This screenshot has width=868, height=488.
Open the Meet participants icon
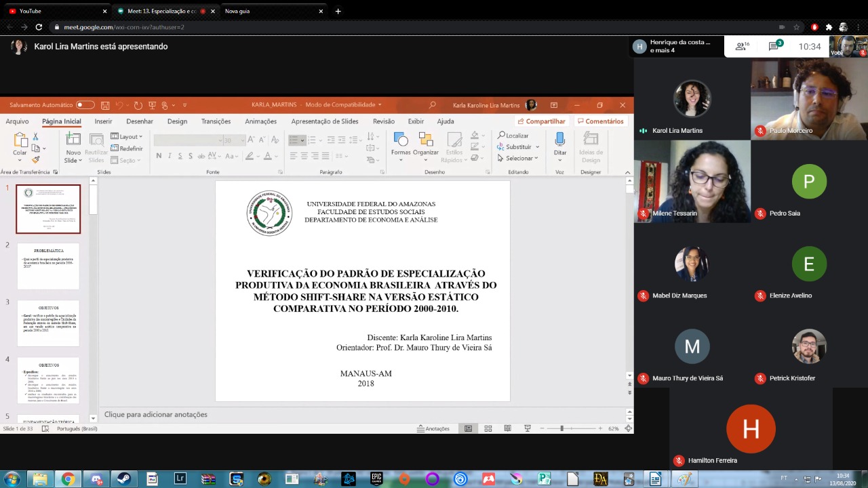742,46
